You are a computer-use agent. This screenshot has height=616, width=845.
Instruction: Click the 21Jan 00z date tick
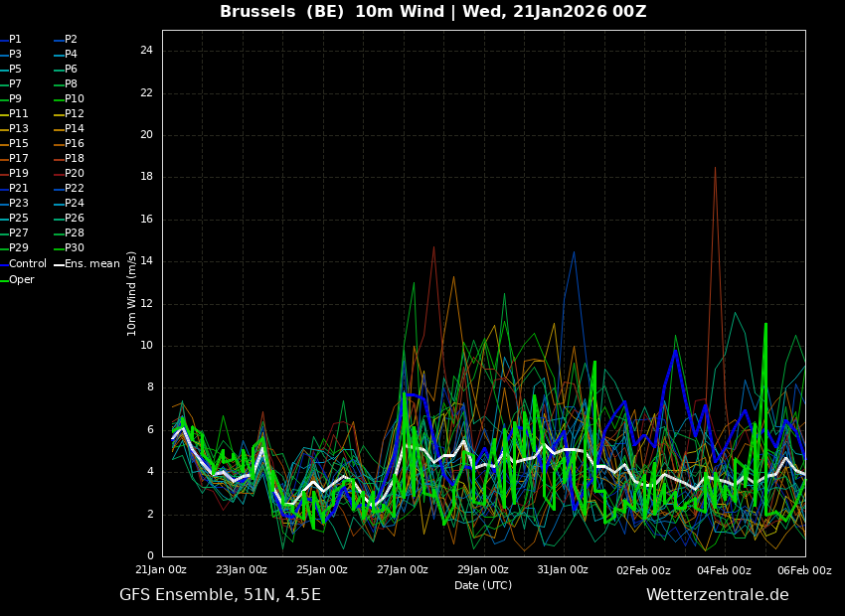[161, 570]
